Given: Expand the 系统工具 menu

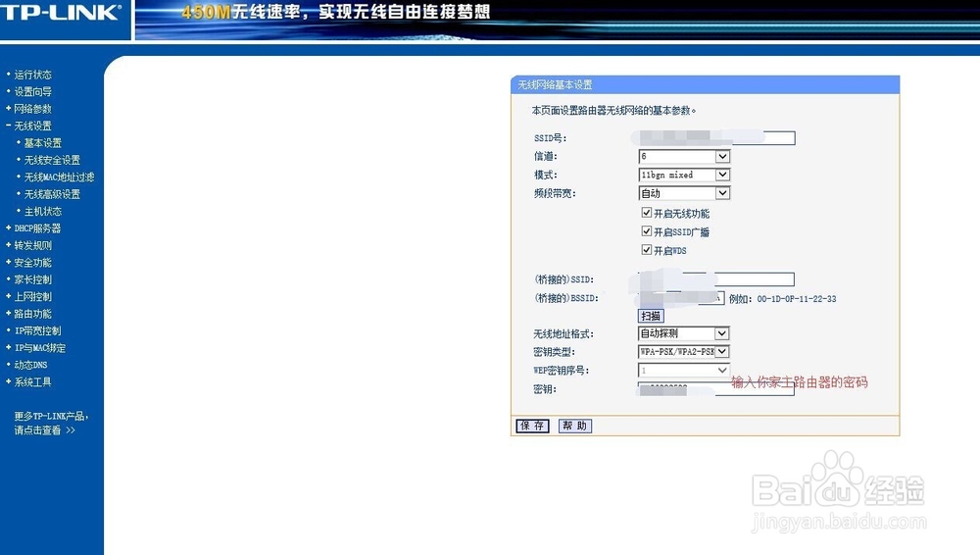Looking at the screenshot, I should [x=32, y=381].
